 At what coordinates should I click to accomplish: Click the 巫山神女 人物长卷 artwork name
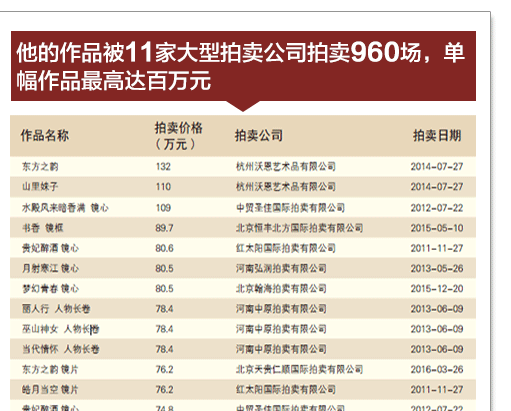[61, 329]
